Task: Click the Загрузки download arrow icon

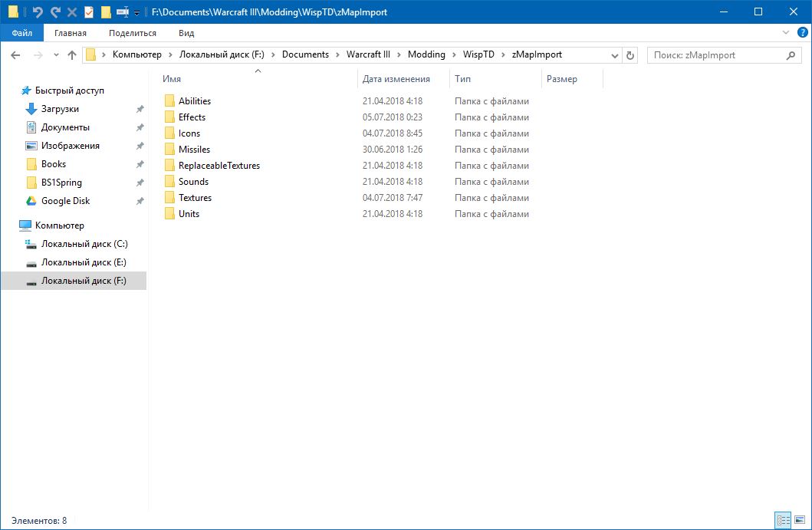Action: click(31, 109)
